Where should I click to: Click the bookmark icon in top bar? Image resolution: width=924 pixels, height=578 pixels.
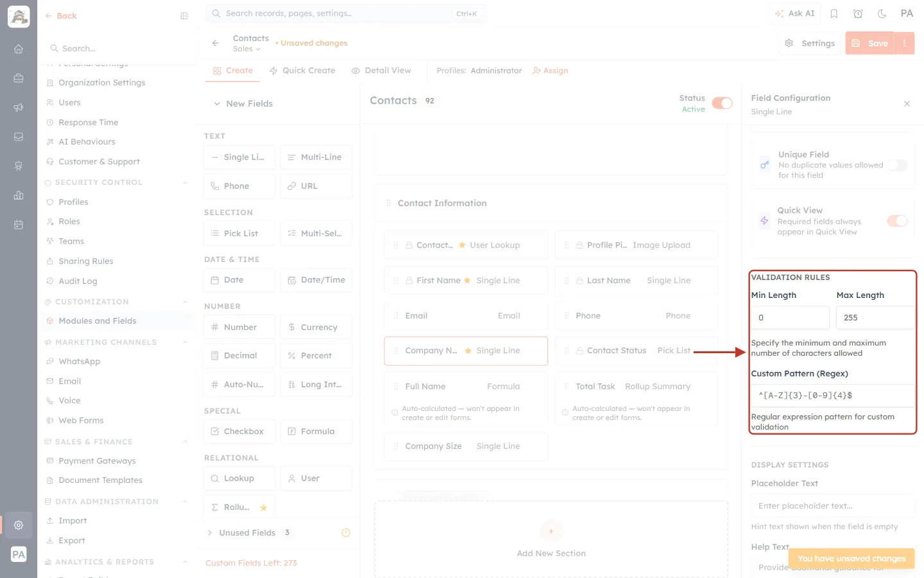(x=834, y=13)
